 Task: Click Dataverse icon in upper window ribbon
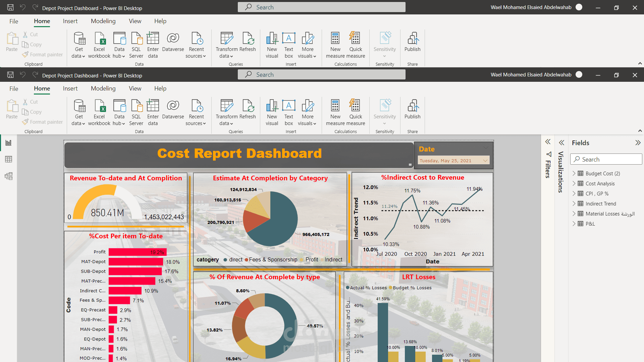point(173,38)
